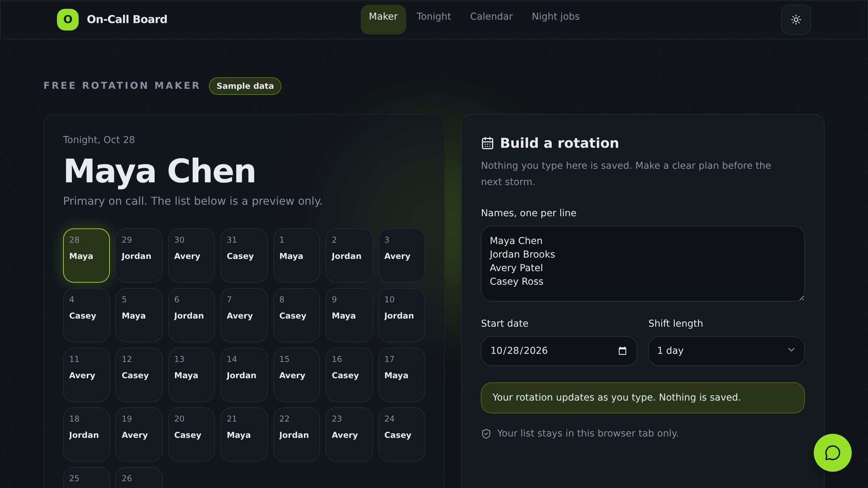Select the day 10 Jordan card
The width and height of the screenshot is (868, 488).
(x=402, y=315)
